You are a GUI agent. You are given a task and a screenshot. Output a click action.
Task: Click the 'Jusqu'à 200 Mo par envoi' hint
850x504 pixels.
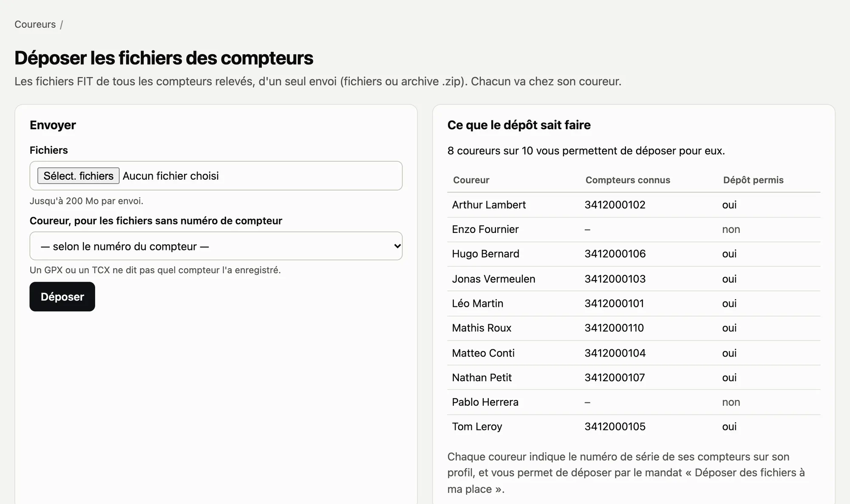86,201
